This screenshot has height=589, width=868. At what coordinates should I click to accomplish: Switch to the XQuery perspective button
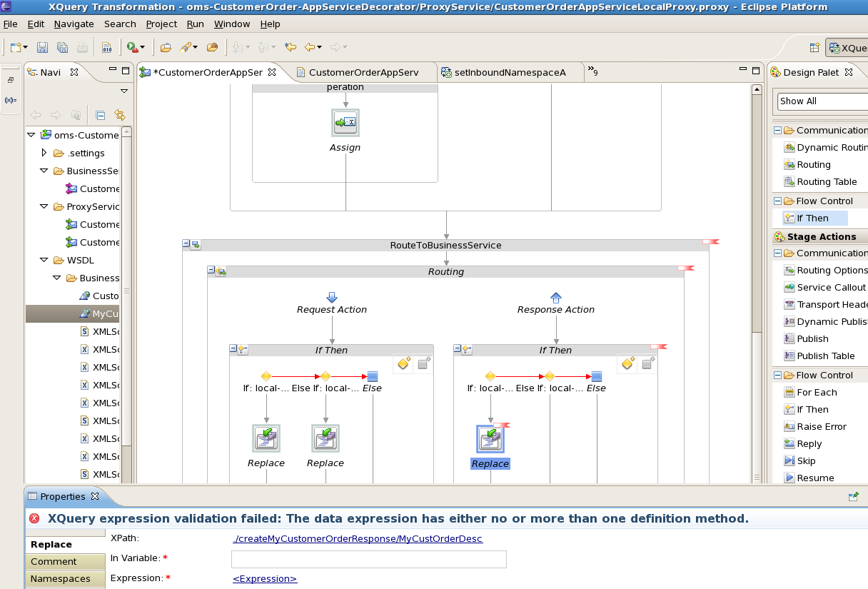[x=847, y=48]
